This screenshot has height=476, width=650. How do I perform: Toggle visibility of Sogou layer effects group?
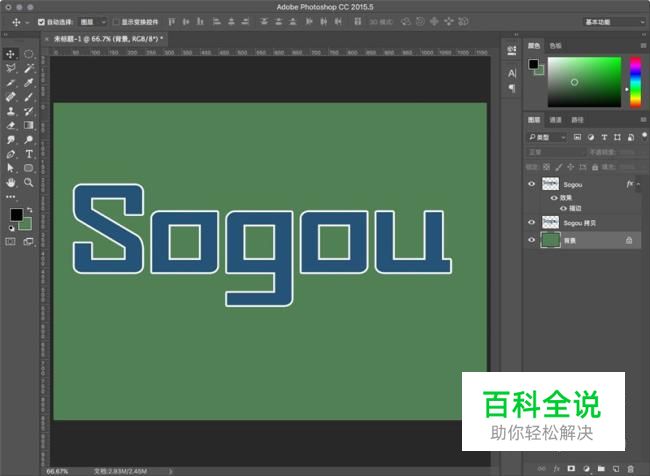point(553,198)
